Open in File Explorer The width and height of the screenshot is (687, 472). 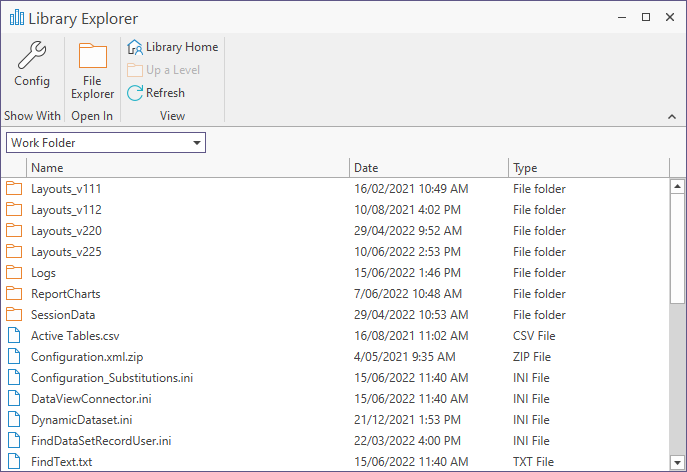(92, 71)
